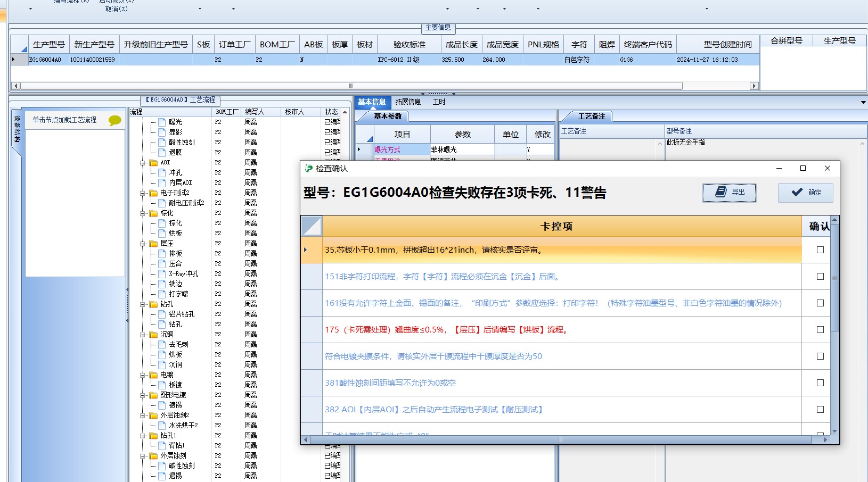Select the 冲孔 step document icon
This screenshot has width=868, height=482.
[162, 173]
